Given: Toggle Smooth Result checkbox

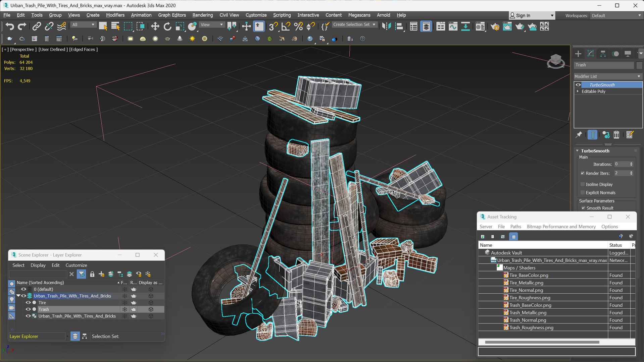Looking at the screenshot, I should 583,208.
